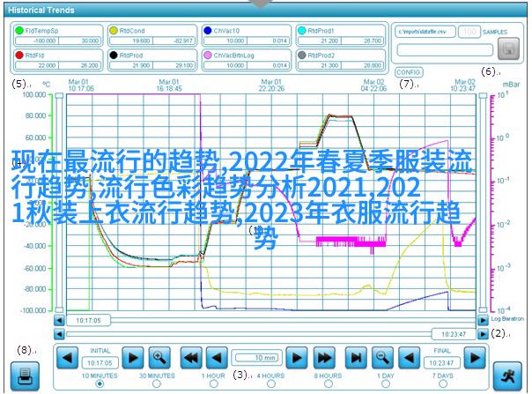Select the 4 HOURS radio button
The width and height of the screenshot is (532, 394).
pos(270,383)
